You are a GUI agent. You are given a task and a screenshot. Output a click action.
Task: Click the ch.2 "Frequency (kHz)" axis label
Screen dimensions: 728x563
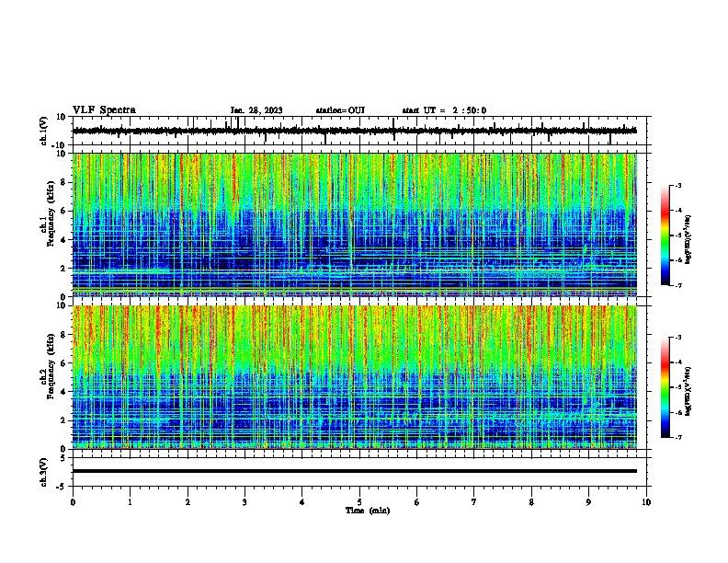click(x=51, y=366)
